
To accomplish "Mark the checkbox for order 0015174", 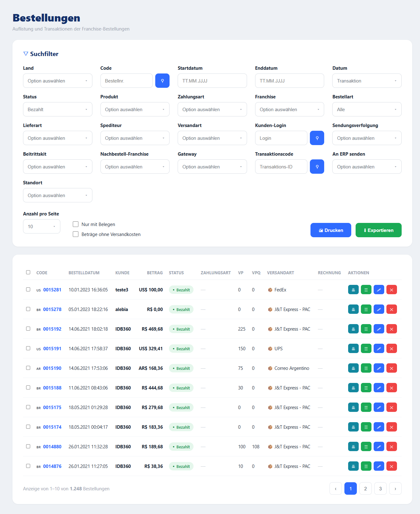I will tap(28, 427).
